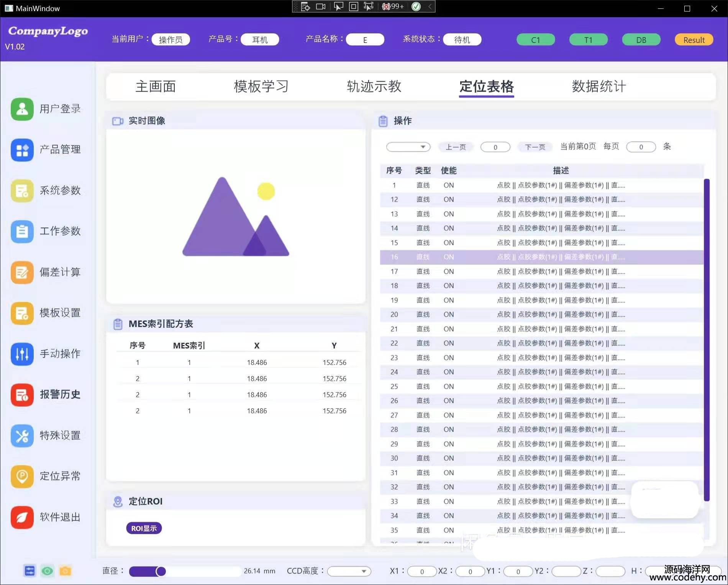Open 产品管理 product management icon
Image resolution: width=728 pixels, height=585 pixels.
coord(22,150)
